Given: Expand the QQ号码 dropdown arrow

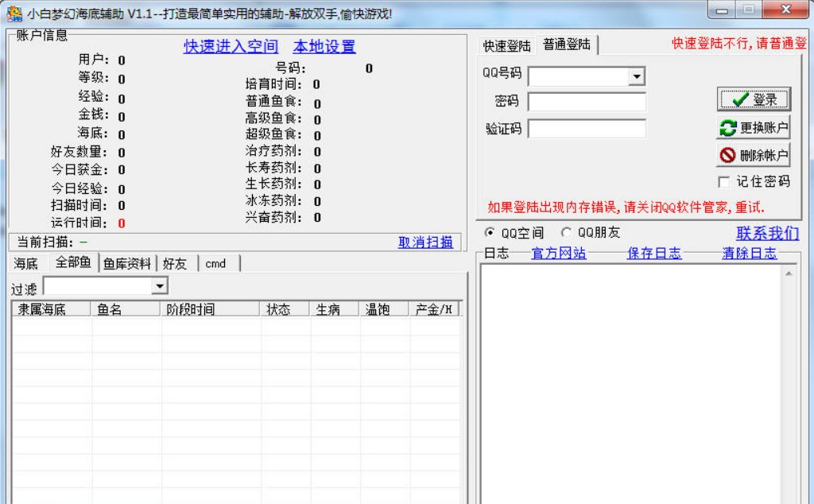Looking at the screenshot, I should [637, 77].
